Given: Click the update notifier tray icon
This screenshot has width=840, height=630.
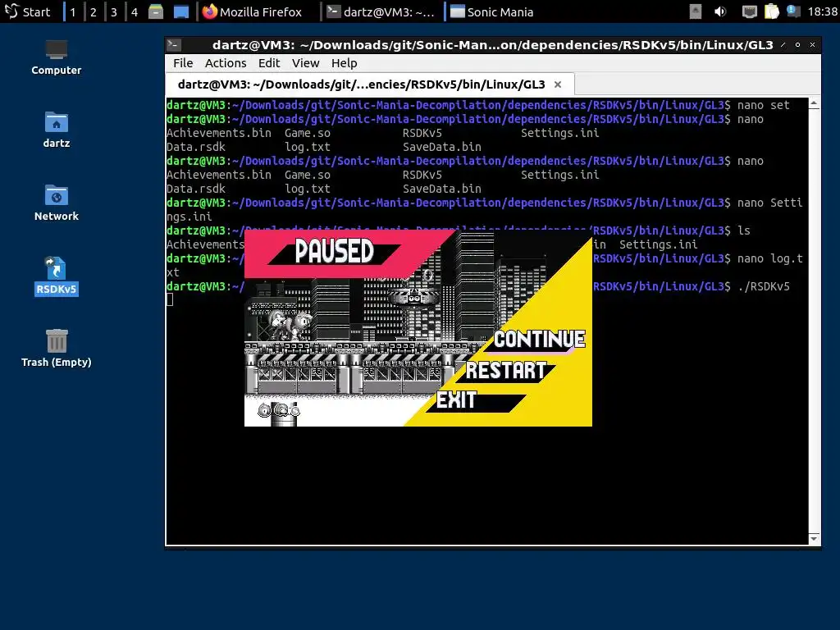Looking at the screenshot, I should click(793, 11).
